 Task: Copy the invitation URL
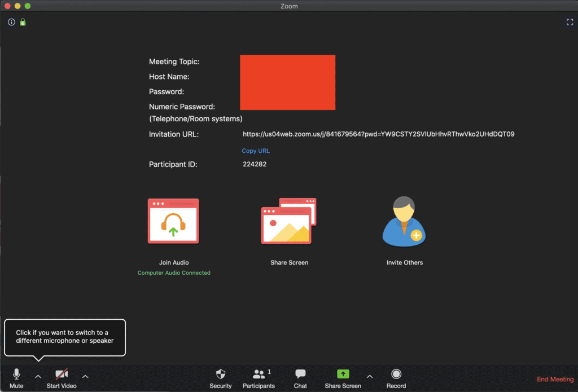tap(255, 151)
